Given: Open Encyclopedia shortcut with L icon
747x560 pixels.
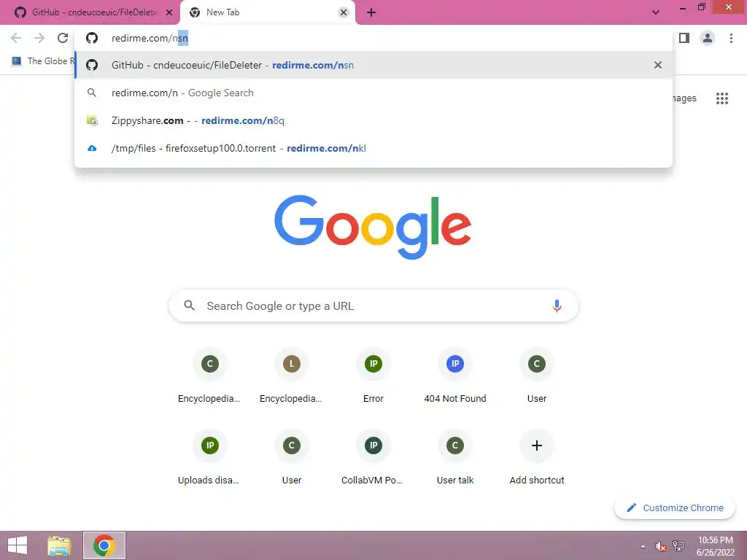Looking at the screenshot, I should pyautogui.click(x=292, y=376).
